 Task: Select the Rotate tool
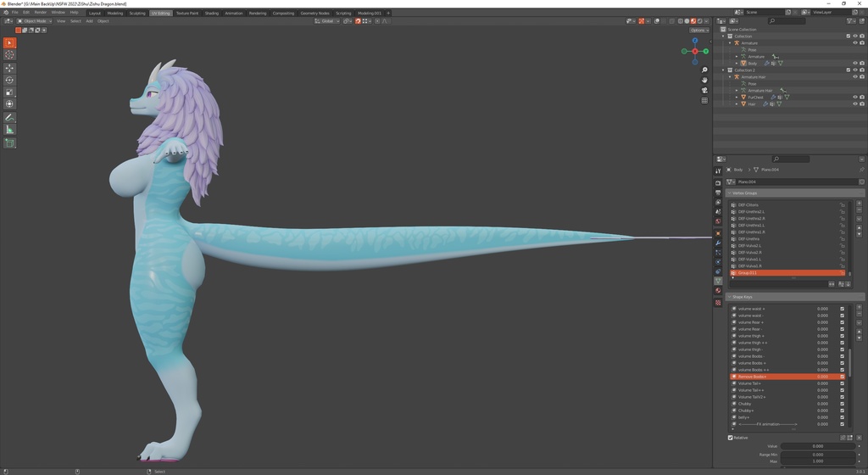coord(9,81)
